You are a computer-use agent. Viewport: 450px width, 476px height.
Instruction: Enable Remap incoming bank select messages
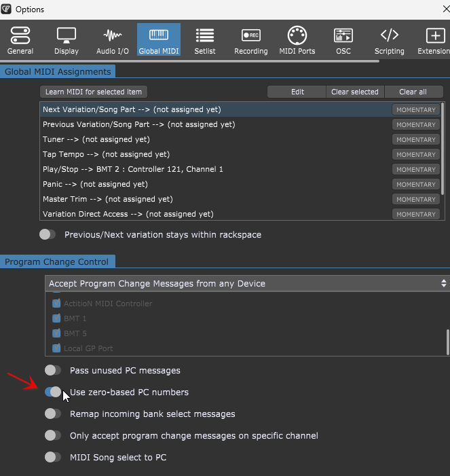coord(53,414)
